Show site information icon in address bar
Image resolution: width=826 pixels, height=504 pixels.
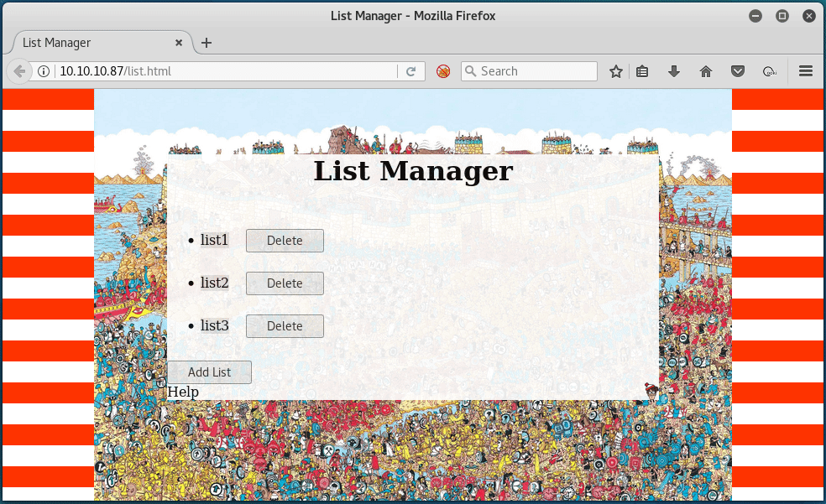pyautogui.click(x=44, y=71)
